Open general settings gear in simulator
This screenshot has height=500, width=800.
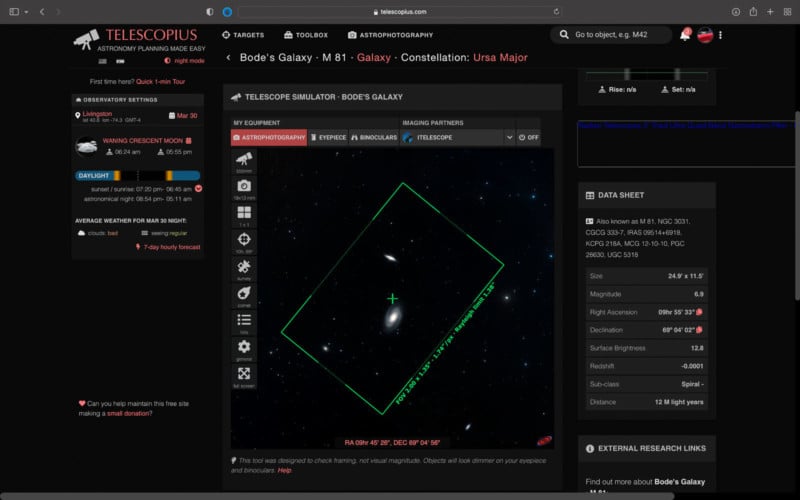pyautogui.click(x=244, y=347)
